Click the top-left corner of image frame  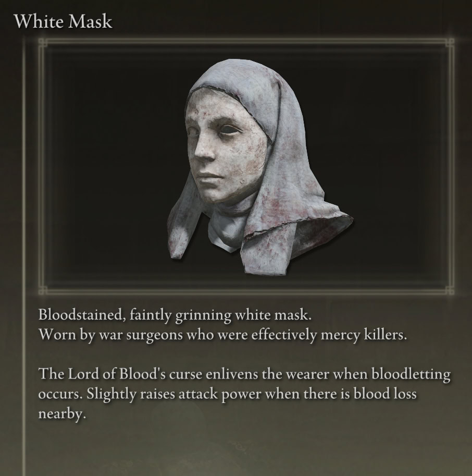(x=43, y=43)
